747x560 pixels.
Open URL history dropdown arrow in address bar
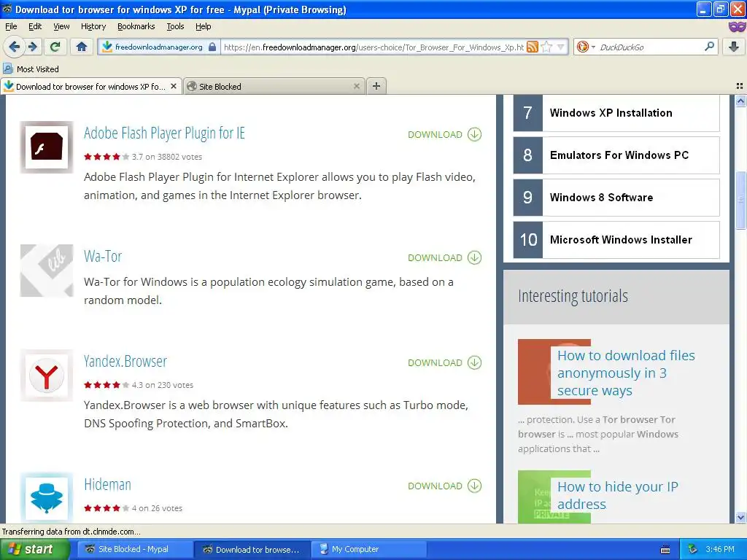561,47
